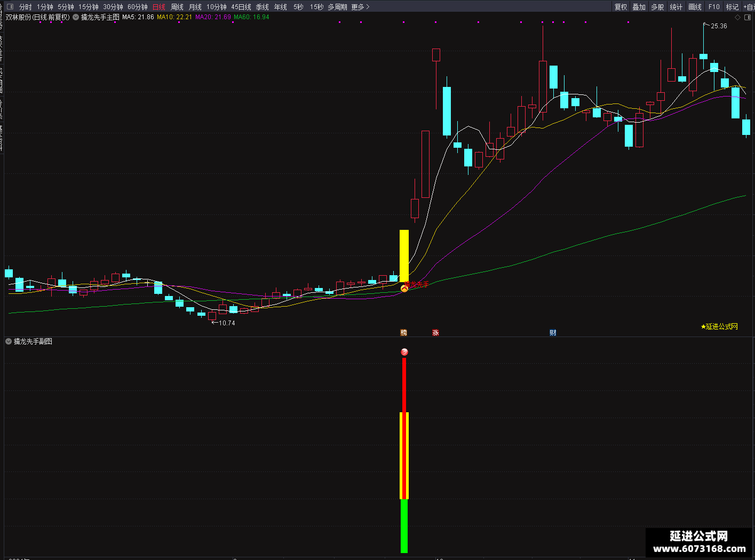Toggle the 复权 adjustment button
Image resolution: width=755 pixels, height=560 pixels.
click(621, 7)
